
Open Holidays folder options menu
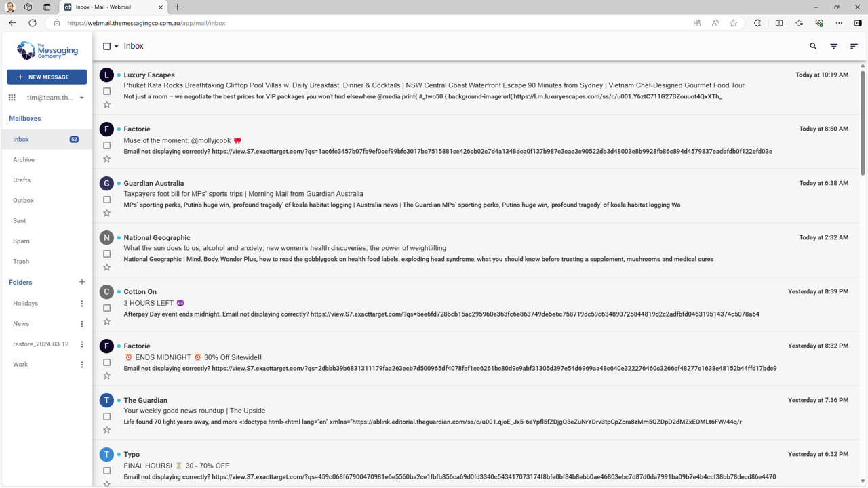[x=82, y=304]
